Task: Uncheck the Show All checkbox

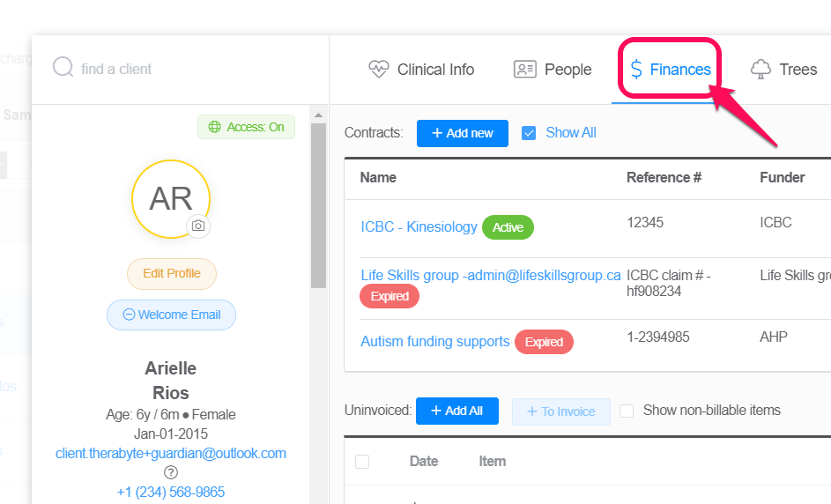Action: [529, 133]
